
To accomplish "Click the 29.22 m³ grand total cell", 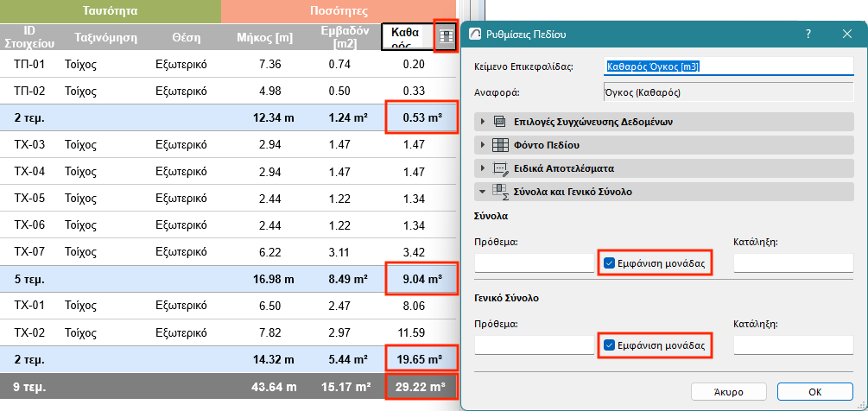I will click(421, 387).
